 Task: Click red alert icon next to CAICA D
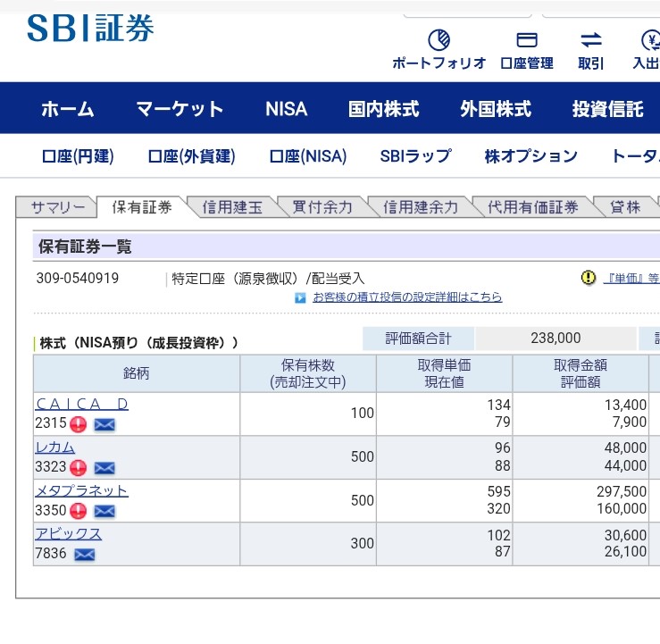79,424
